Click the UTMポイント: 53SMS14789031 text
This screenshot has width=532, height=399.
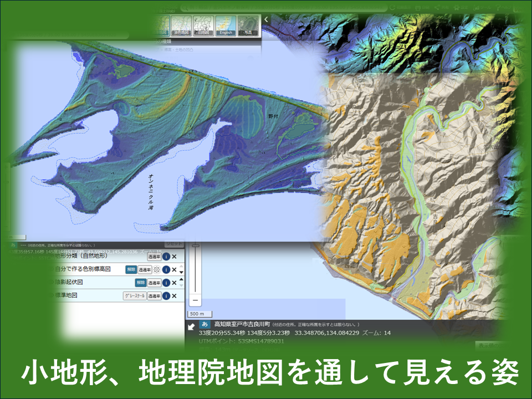[x=241, y=341]
